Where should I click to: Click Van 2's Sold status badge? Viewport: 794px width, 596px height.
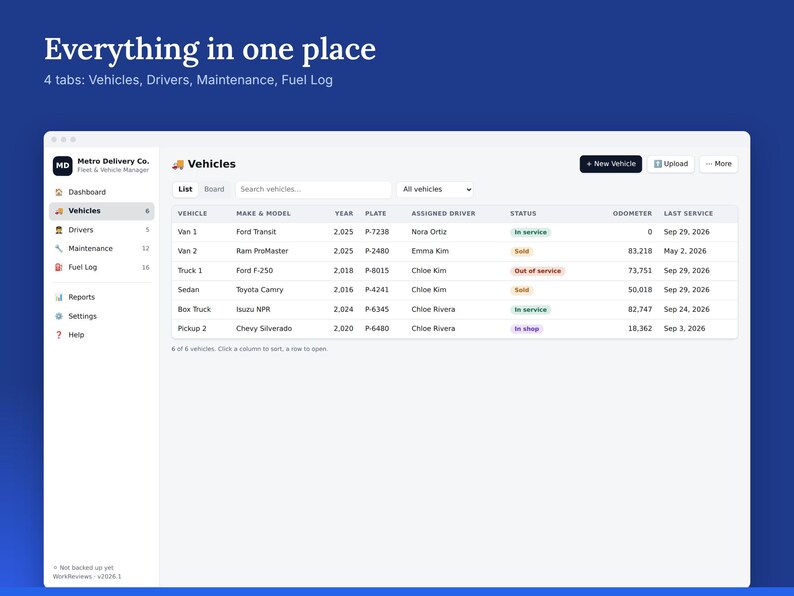[x=522, y=252]
